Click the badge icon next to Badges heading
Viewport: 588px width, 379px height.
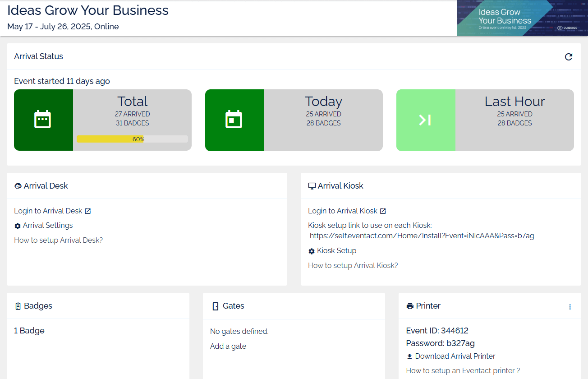coord(18,305)
